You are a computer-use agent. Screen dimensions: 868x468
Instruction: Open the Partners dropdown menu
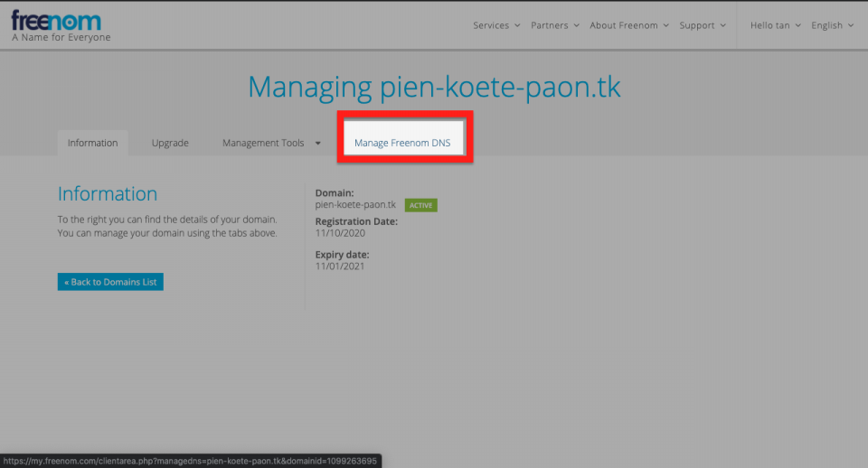click(554, 25)
